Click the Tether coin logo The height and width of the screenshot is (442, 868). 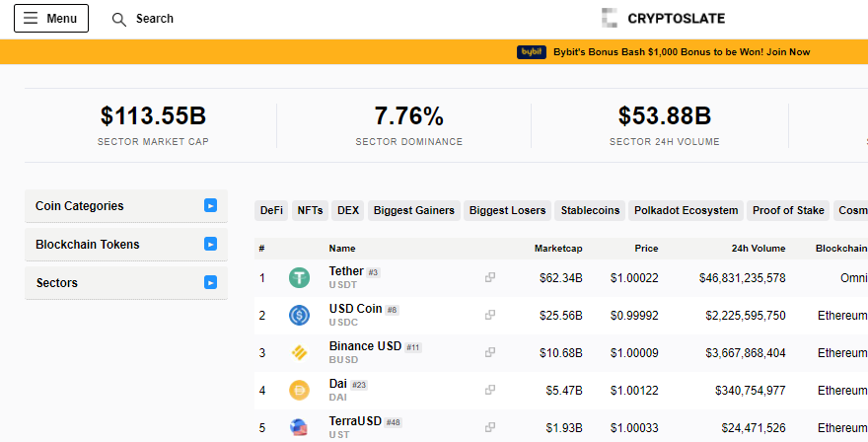300,277
